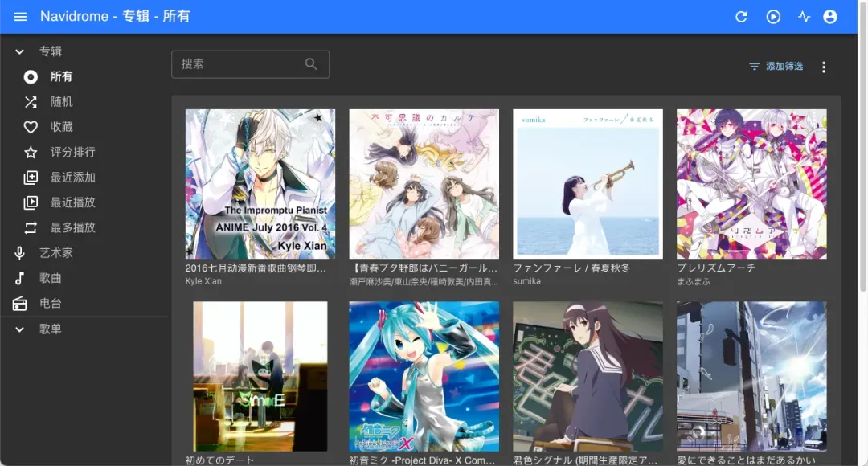Click the hamburger menu icon

click(21, 17)
